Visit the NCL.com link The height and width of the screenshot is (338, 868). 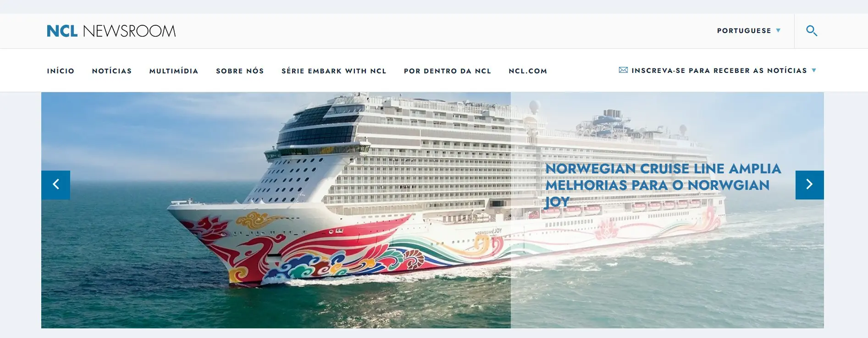528,71
